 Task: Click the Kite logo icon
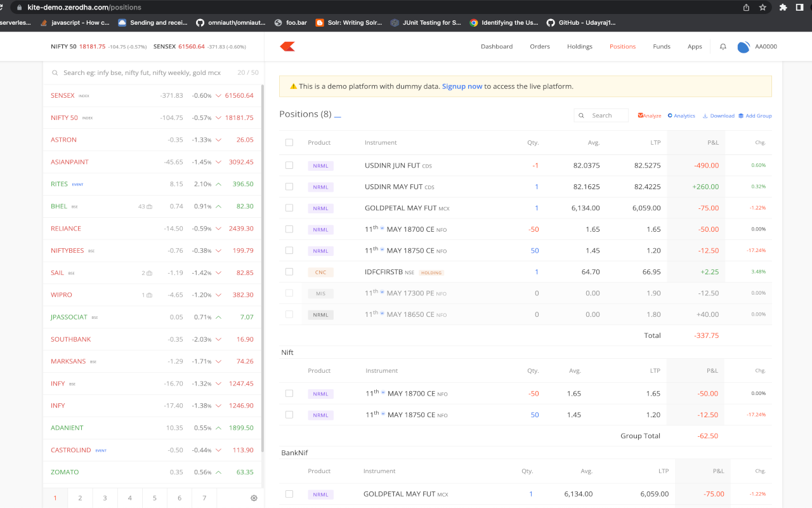pos(287,46)
